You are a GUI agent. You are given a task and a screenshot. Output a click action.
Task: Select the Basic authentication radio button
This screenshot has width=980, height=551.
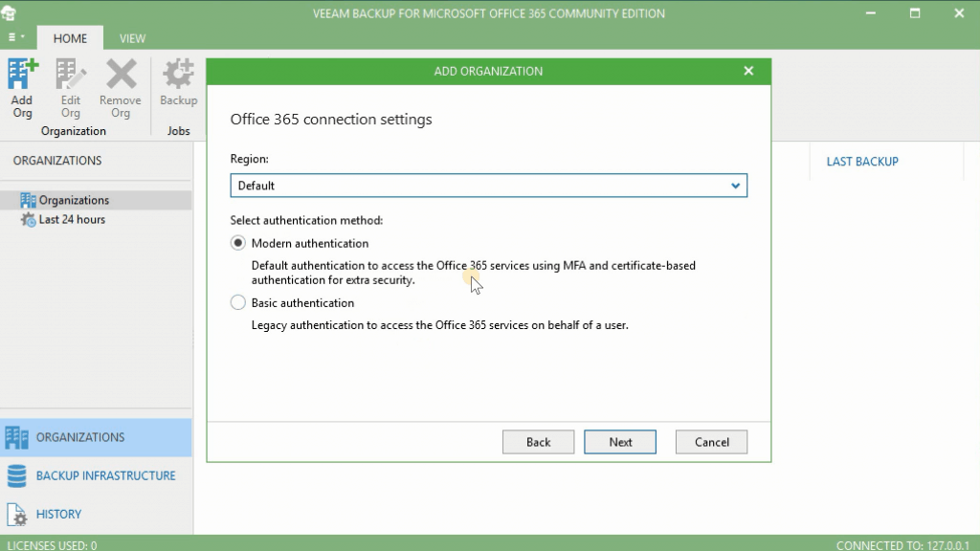click(x=237, y=303)
